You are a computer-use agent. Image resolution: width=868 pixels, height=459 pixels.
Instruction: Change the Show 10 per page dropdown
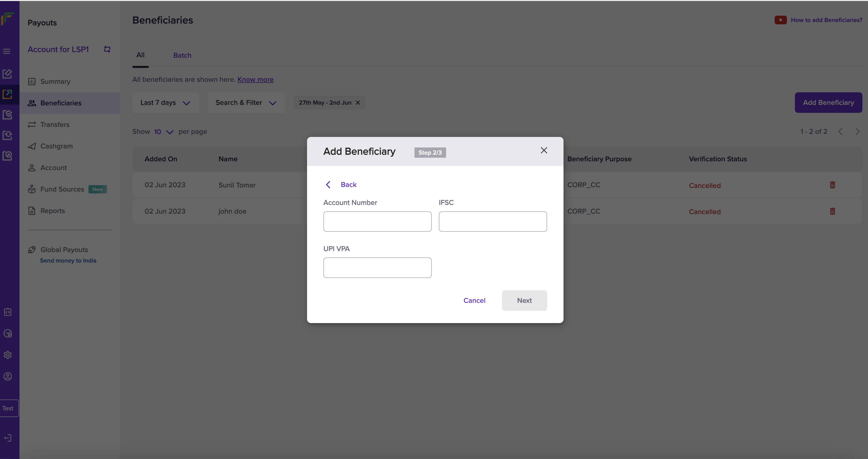[x=164, y=132]
